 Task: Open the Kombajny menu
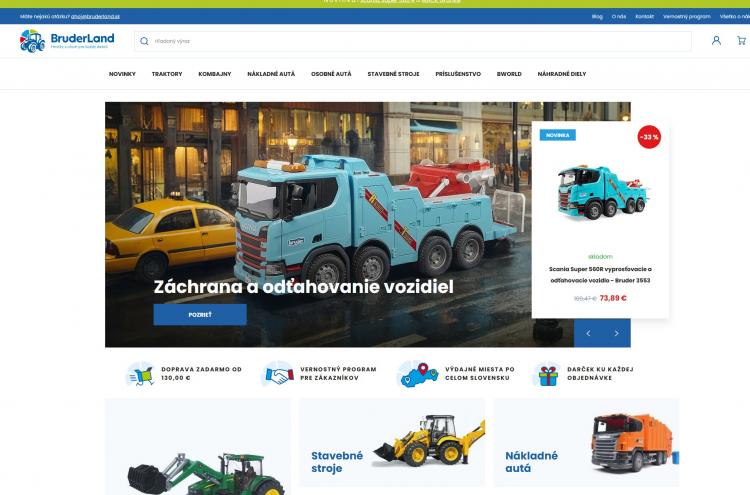215,74
